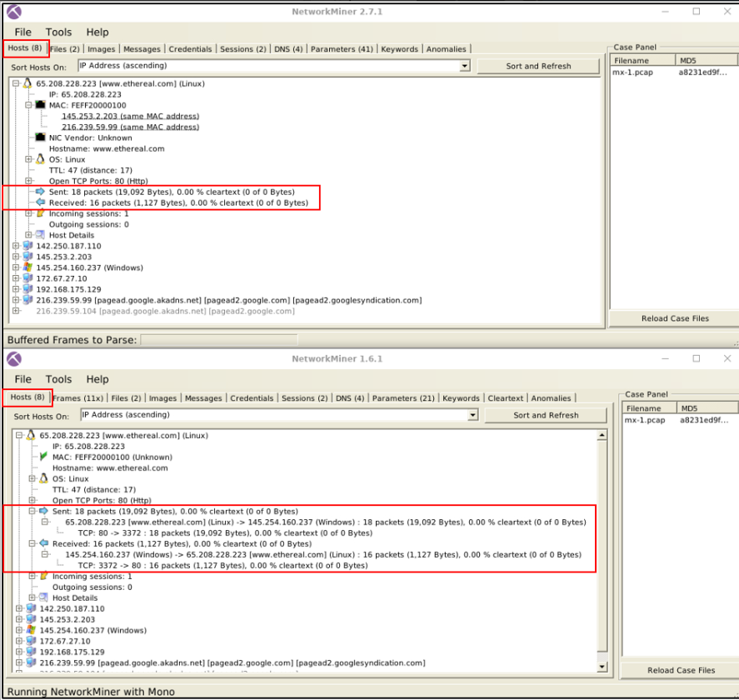Open Credentials tab in 1.6.1 window

(x=252, y=397)
